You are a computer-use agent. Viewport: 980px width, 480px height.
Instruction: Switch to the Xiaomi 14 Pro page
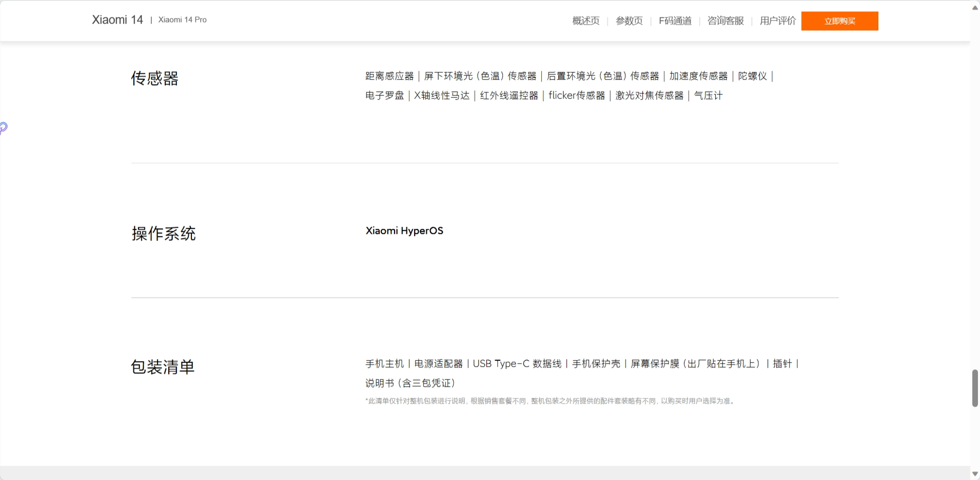(183, 20)
